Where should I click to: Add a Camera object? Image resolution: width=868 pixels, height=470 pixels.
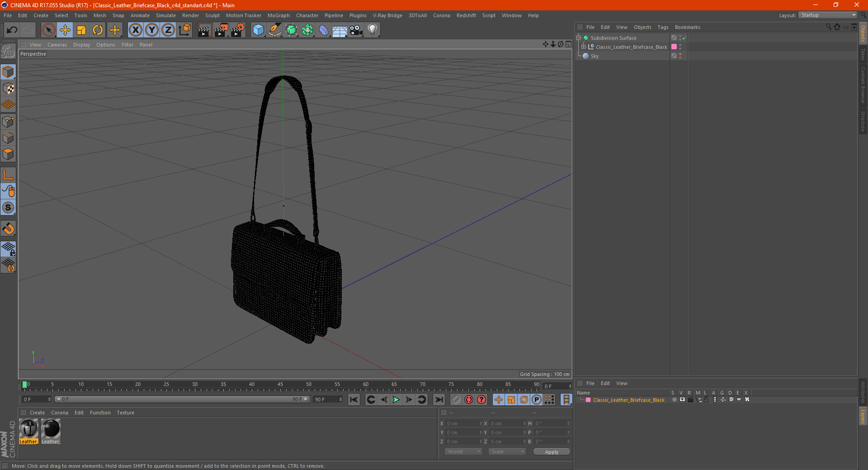[x=356, y=30]
